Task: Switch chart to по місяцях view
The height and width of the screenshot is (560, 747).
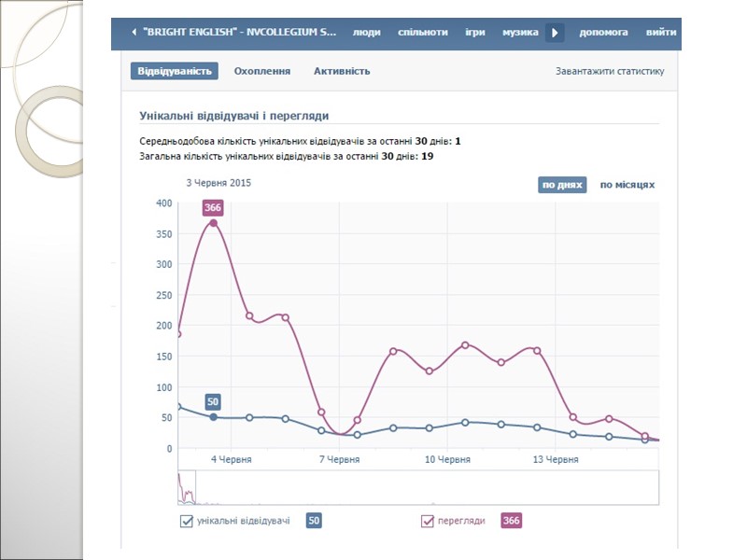Action: click(x=627, y=185)
